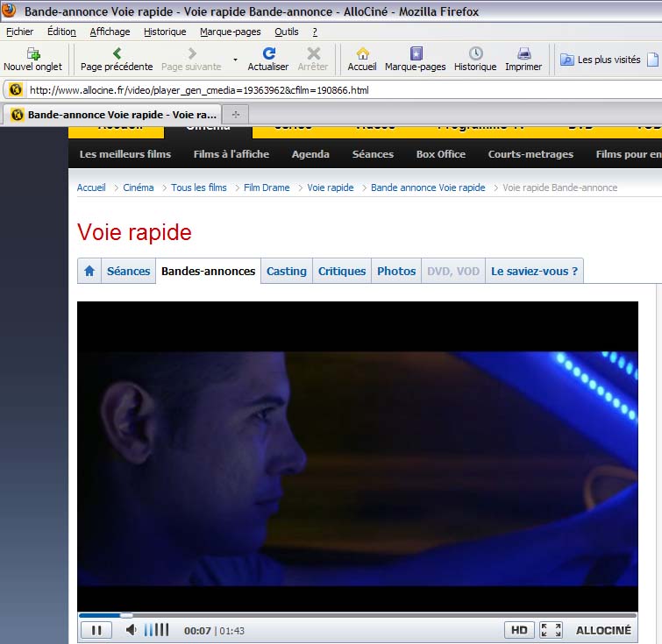Open Affichage menu
This screenshot has width=662, height=644.
pyautogui.click(x=110, y=32)
